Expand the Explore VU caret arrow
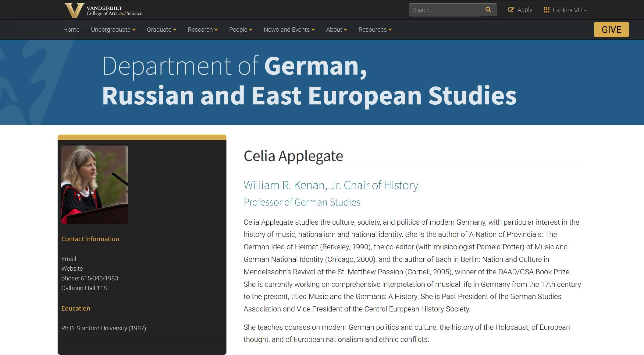This screenshot has height=355, width=644. point(585,10)
